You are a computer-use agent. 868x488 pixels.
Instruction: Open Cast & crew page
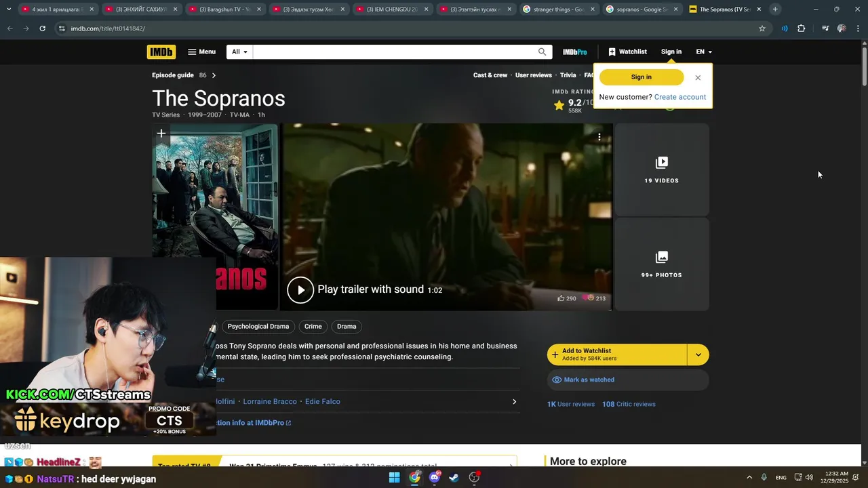(490, 75)
